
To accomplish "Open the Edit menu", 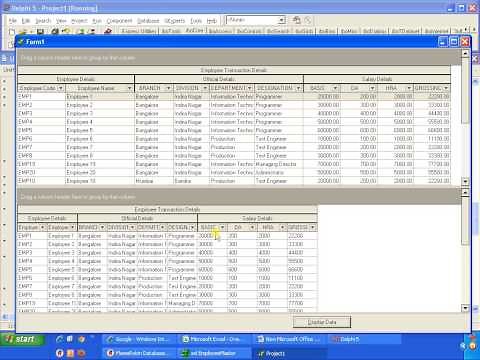I will (x=26, y=21).
